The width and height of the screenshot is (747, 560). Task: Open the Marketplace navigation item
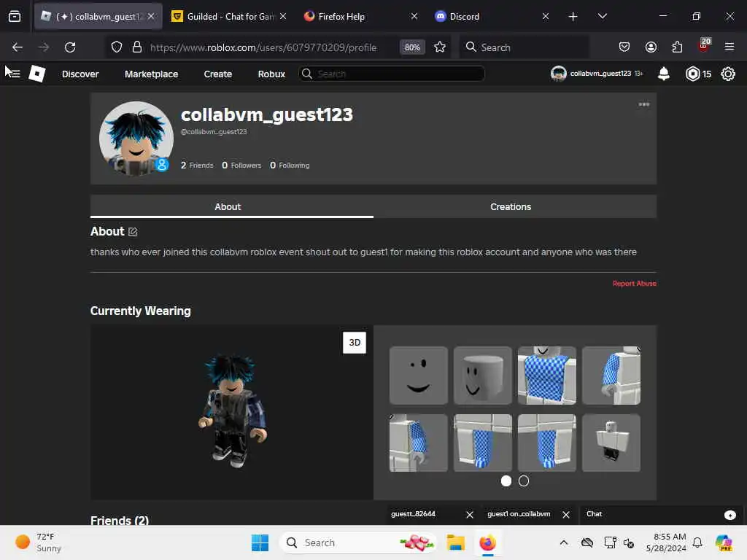[151, 74]
